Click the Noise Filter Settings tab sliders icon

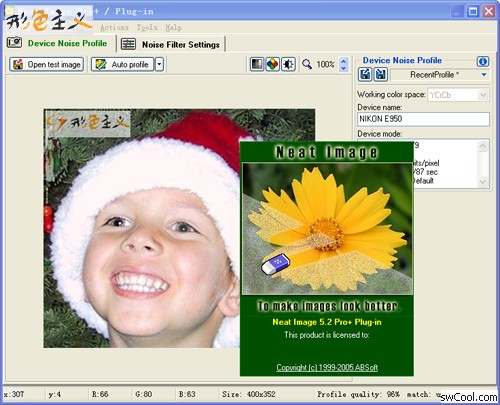[x=128, y=44]
